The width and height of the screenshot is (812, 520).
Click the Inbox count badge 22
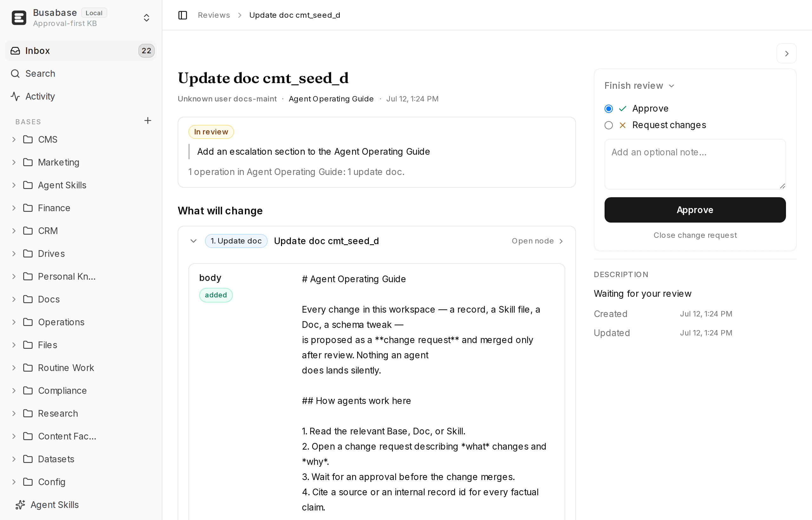(x=146, y=51)
